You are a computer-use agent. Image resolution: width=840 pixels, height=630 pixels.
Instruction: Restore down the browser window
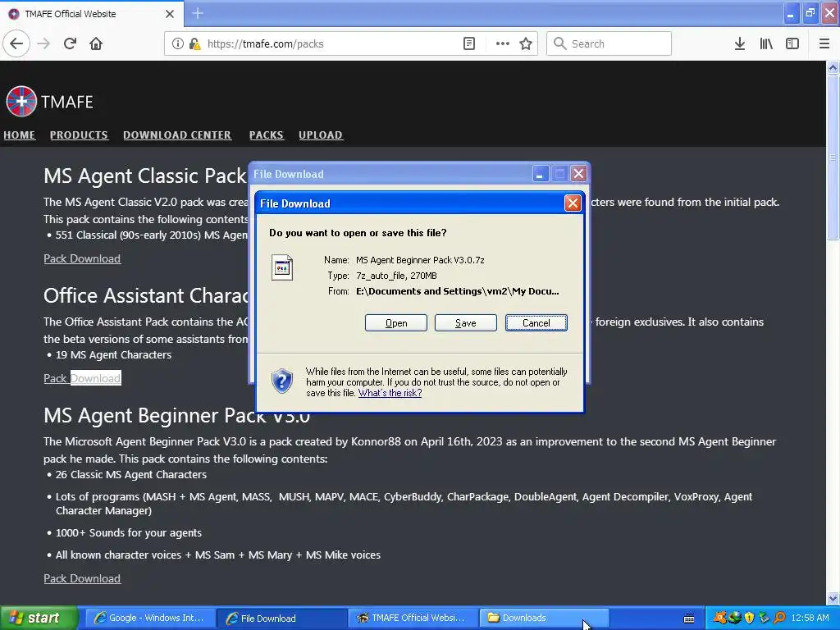(810, 13)
